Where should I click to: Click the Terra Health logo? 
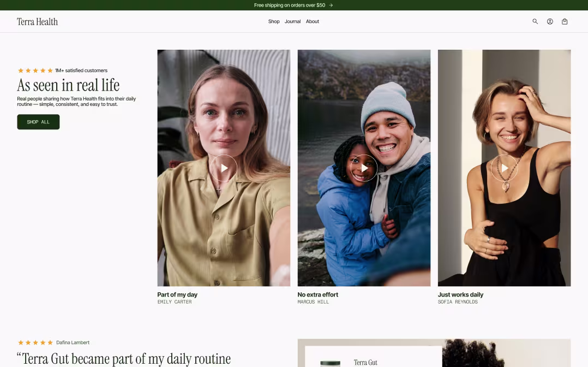tap(37, 21)
